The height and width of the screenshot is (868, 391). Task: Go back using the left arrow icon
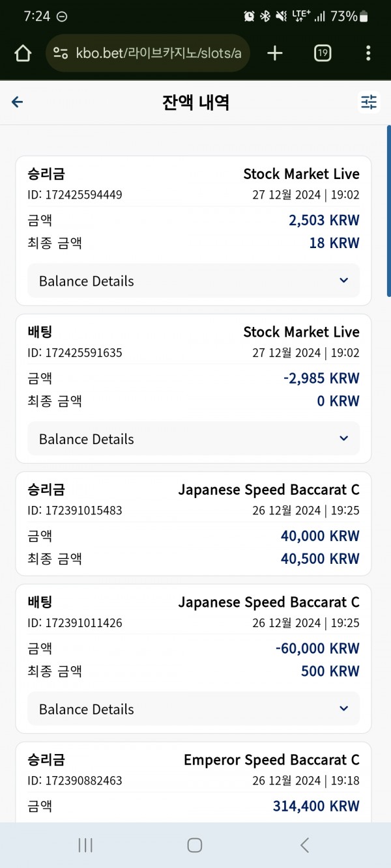point(18,102)
